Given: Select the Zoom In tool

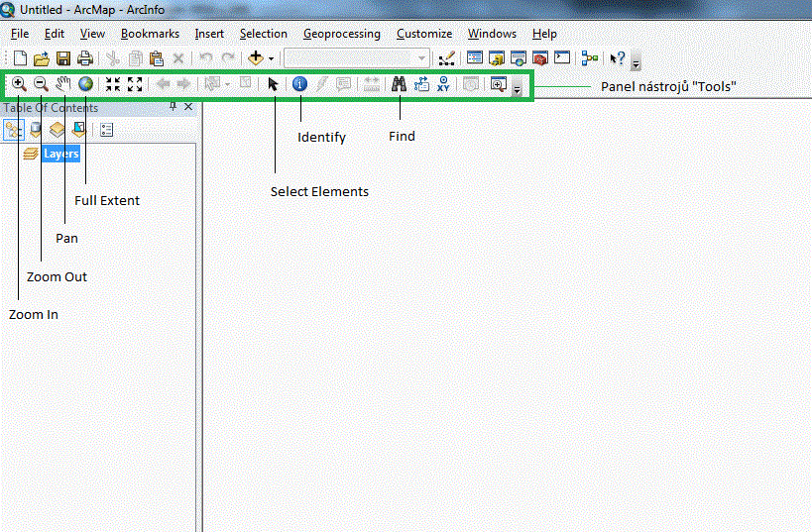Looking at the screenshot, I should tap(19, 84).
